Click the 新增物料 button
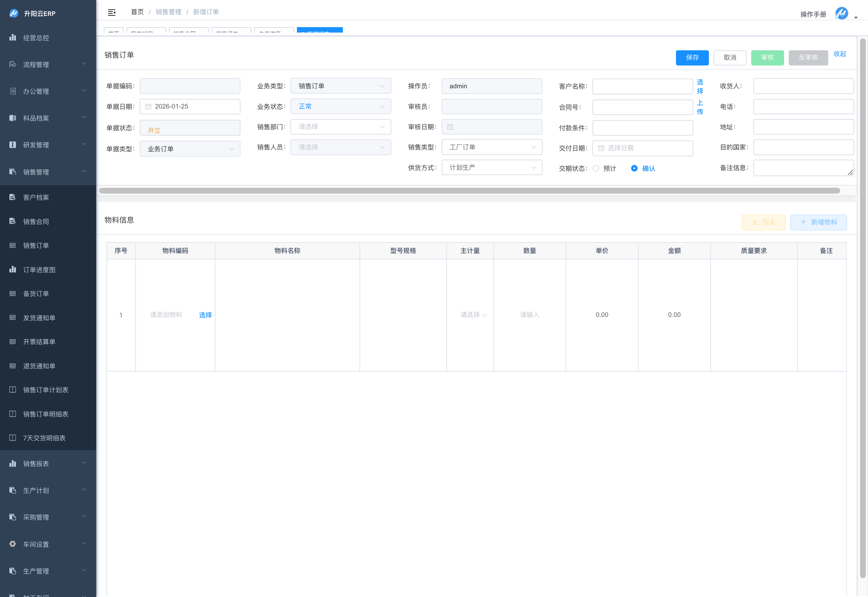This screenshot has height=597, width=868. click(818, 222)
